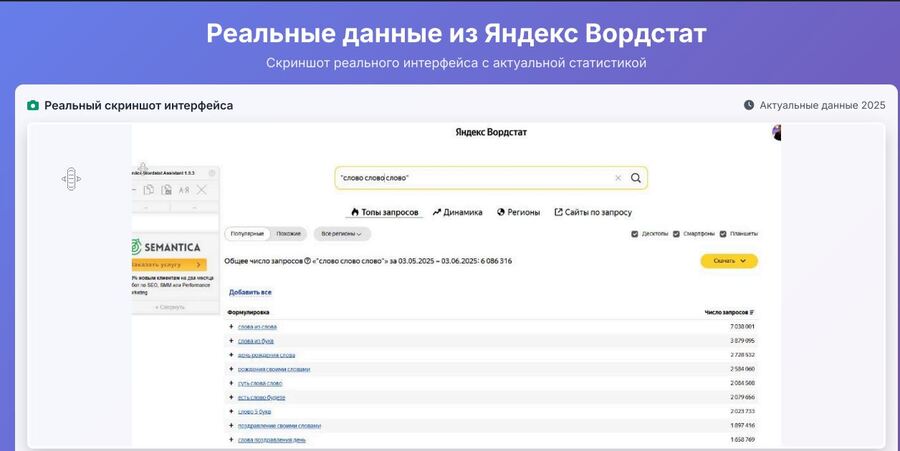Clear the search query with the X icon

click(618, 178)
